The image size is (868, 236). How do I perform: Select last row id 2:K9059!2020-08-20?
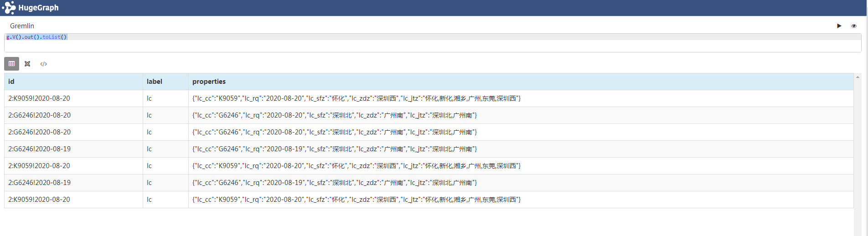[x=39, y=200]
